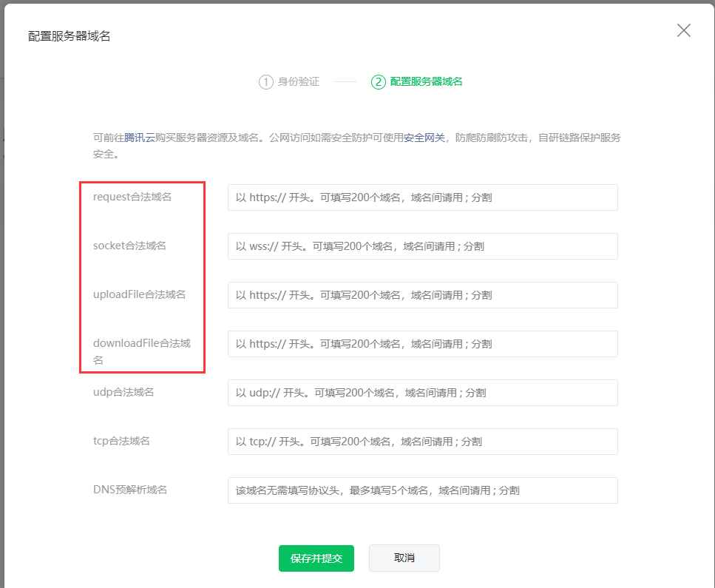Click the 保存并提交 button
The width and height of the screenshot is (715, 588).
coord(316,558)
